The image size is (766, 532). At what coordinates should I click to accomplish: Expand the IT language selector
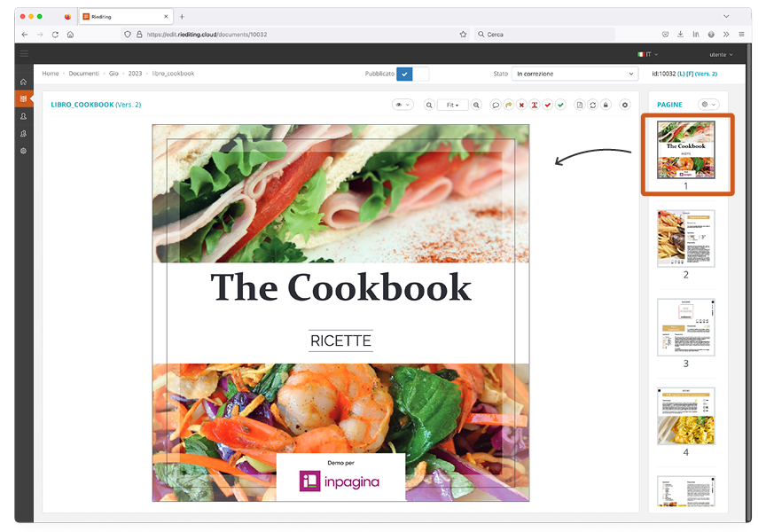(x=647, y=54)
